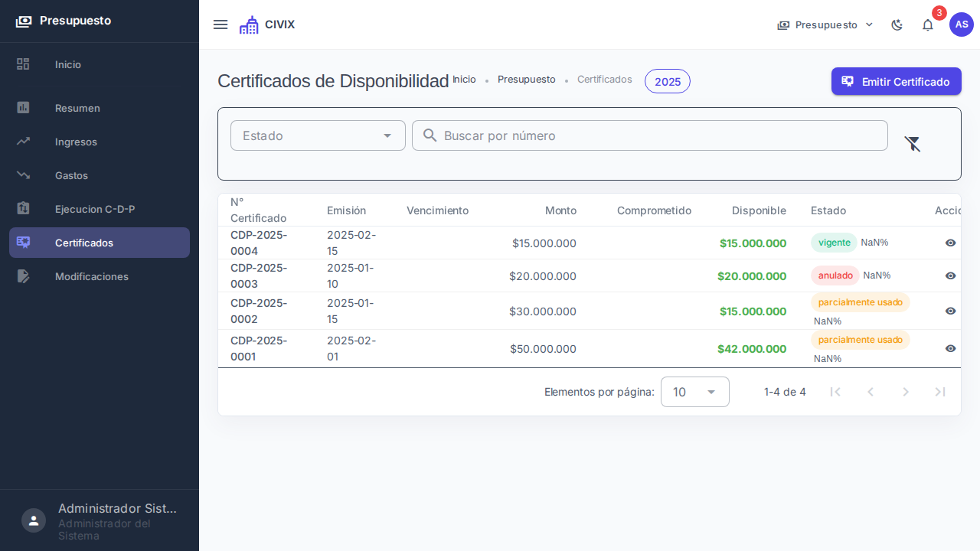Open the items per page dropdown

pos(695,392)
